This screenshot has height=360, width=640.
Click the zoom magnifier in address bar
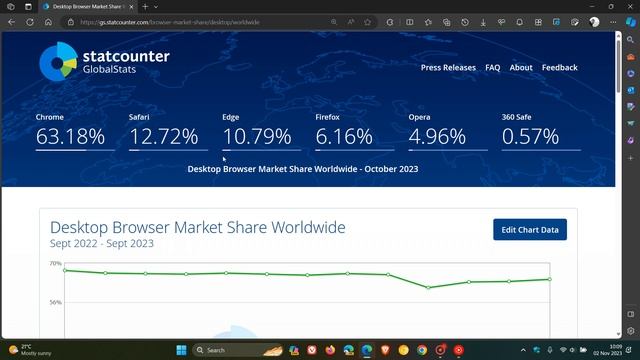click(334, 22)
